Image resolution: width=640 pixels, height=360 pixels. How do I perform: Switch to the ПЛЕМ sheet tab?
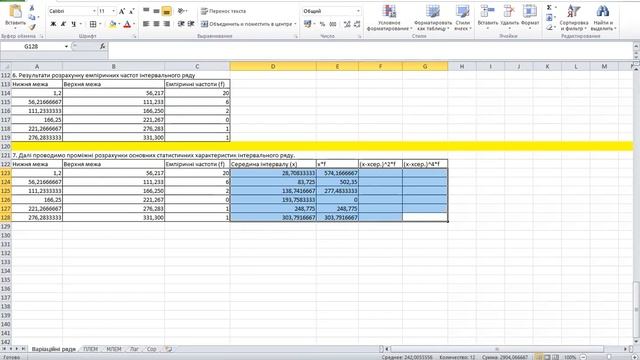[90, 349]
